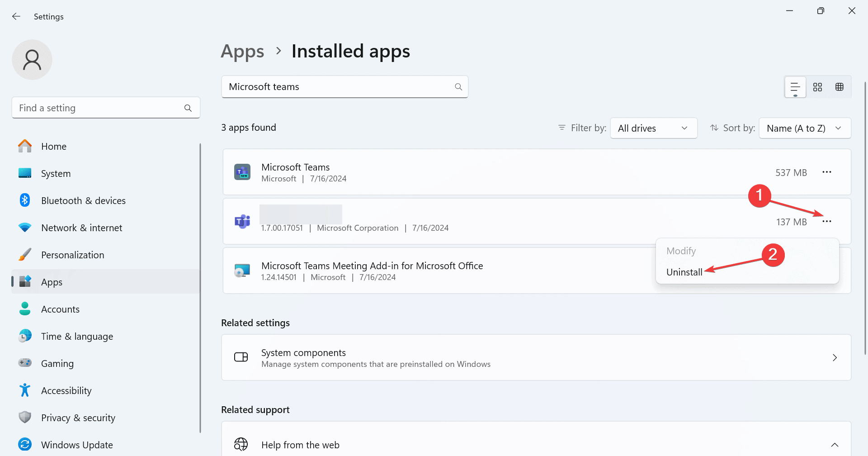Screen dimensions: 868x456
Task: Open the Sort by Name (A to Z) dropdown
Action: point(805,128)
